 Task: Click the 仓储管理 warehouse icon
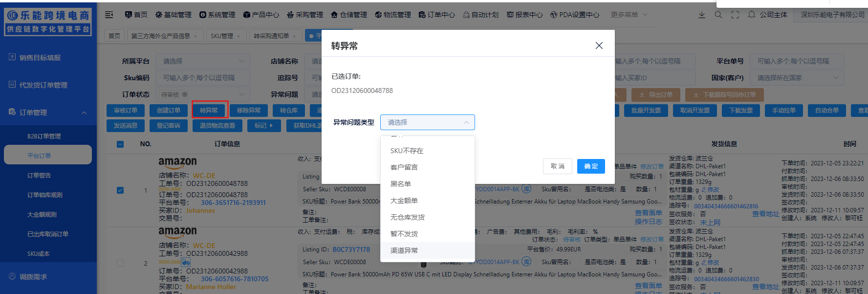click(x=334, y=15)
